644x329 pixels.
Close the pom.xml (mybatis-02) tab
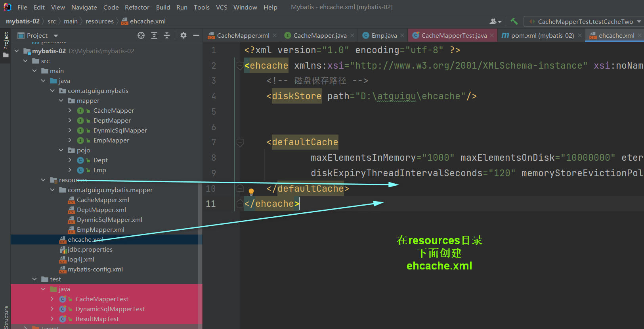579,35
